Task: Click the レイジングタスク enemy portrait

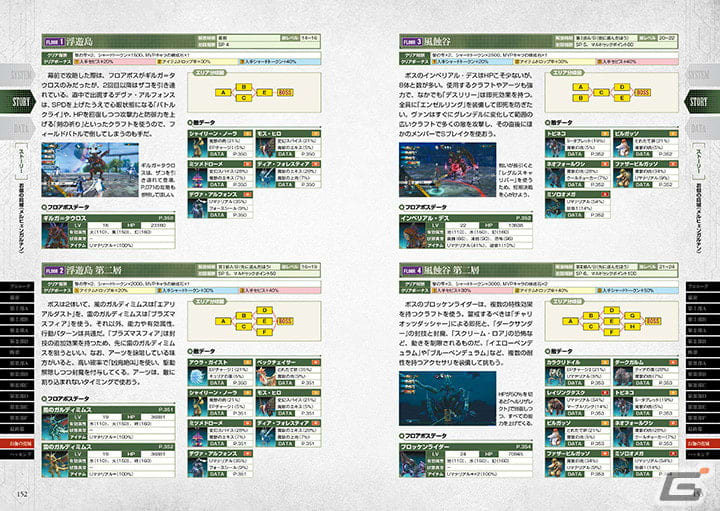Action: [x=555, y=406]
